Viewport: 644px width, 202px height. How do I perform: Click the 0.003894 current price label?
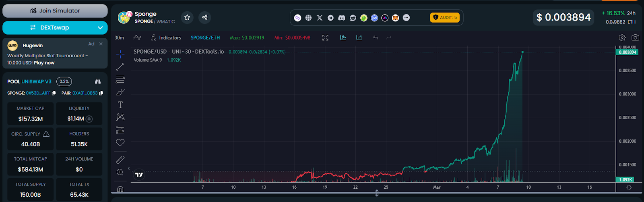tap(627, 52)
